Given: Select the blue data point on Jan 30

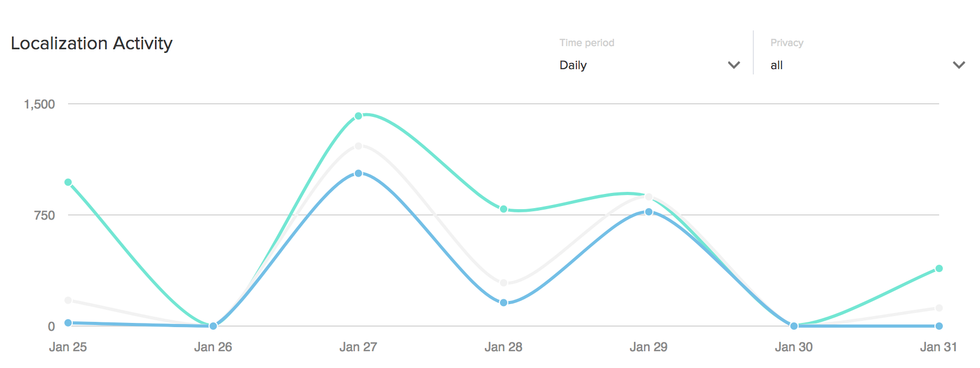Looking at the screenshot, I should click(x=794, y=326).
